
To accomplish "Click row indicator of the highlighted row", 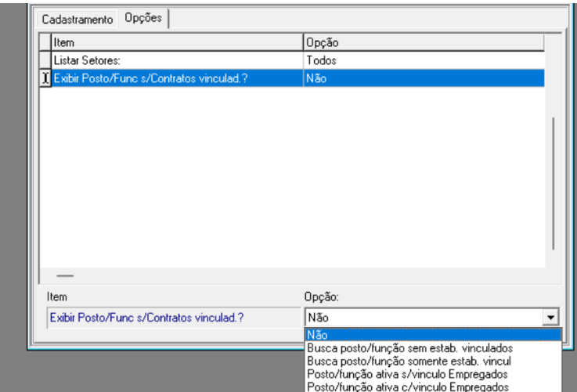I will click(45, 77).
